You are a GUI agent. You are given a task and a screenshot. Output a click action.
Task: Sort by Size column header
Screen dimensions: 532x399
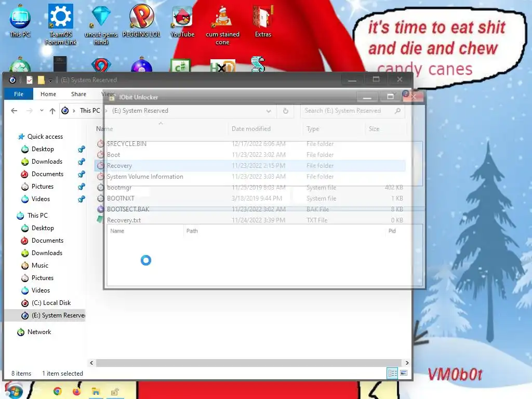pyautogui.click(x=374, y=129)
